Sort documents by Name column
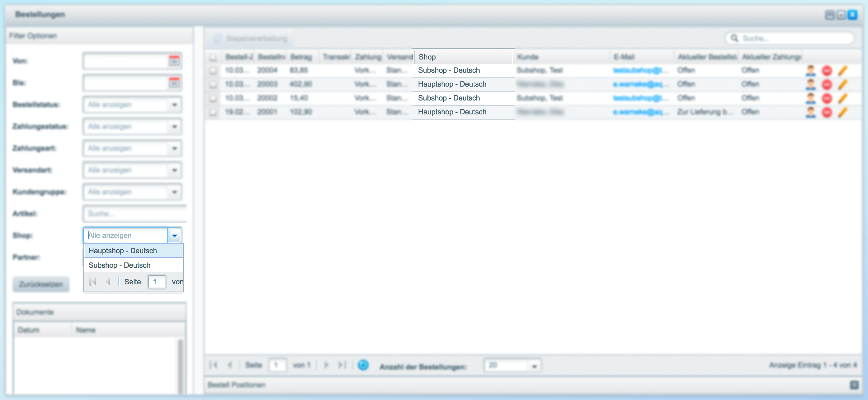868x400 pixels. pyautogui.click(x=128, y=330)
